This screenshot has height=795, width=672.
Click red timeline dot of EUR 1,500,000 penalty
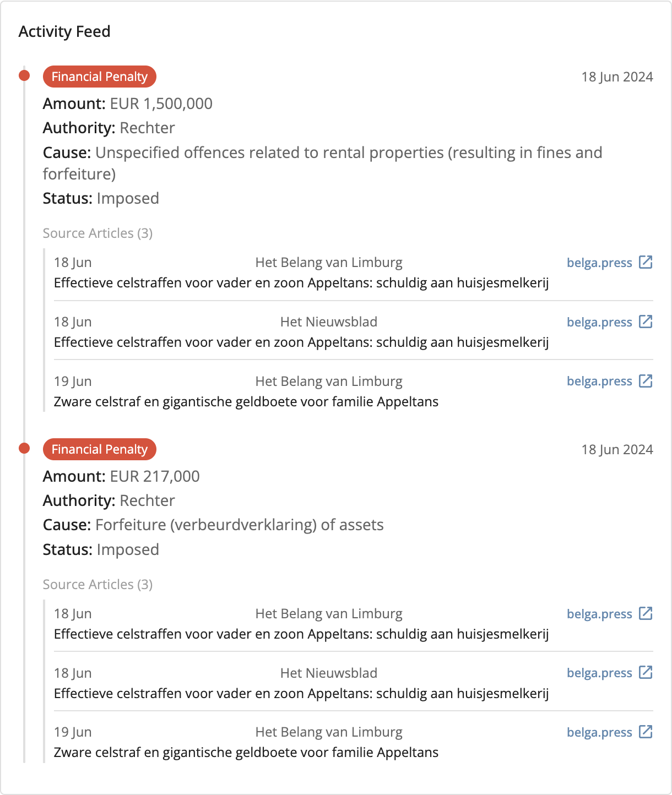coord(24,75)
